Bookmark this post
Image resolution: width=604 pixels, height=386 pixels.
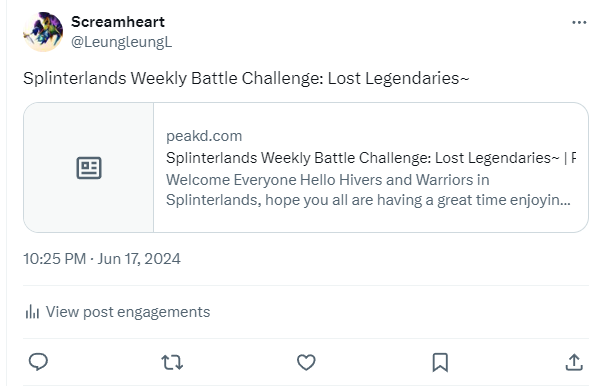click(440, 363)
